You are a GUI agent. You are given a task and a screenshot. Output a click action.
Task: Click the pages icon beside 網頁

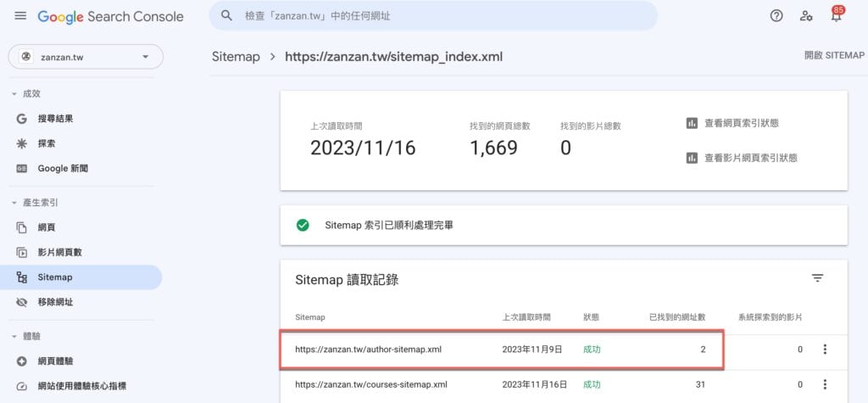21,227
